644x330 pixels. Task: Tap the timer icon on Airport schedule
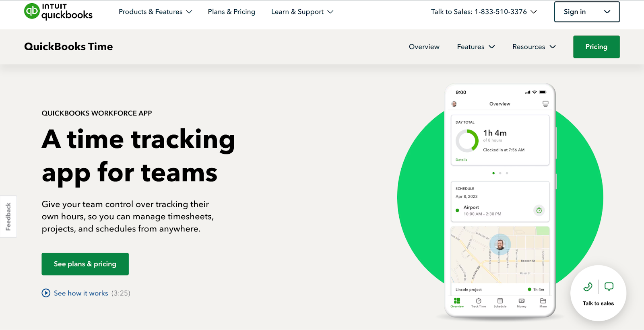(539, 210)
